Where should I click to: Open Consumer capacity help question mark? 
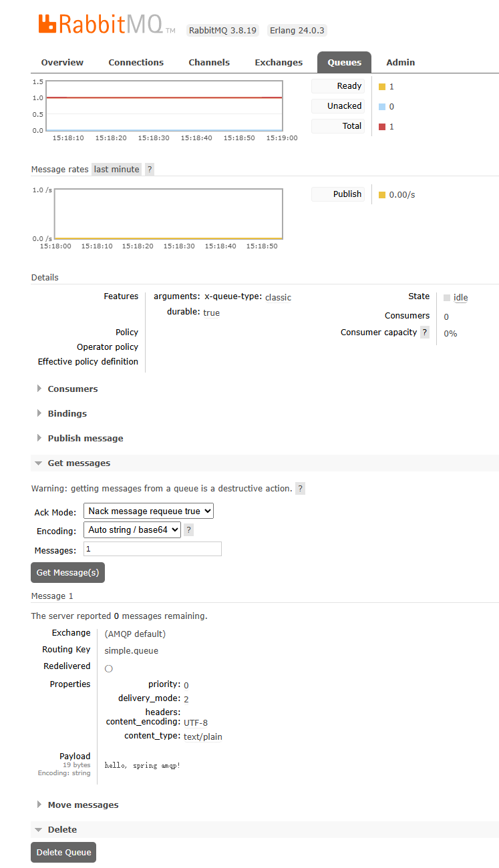(x=424, y=333)
